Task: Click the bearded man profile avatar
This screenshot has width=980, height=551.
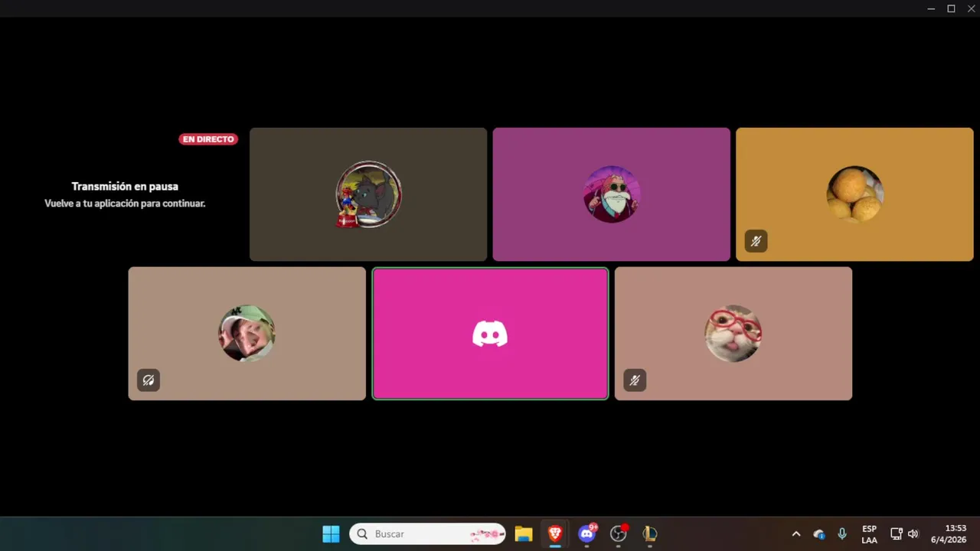Action: tap(611, 194)
